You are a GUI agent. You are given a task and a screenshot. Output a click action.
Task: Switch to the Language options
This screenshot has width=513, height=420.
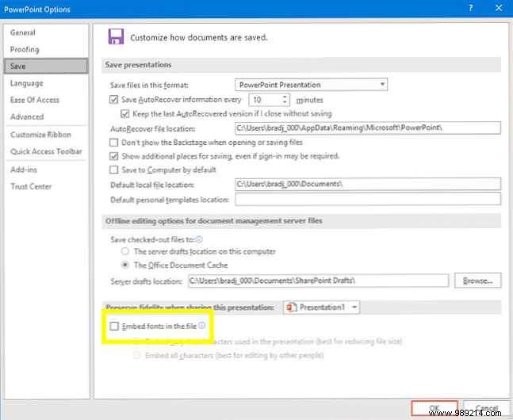click(x=26, y=83)
